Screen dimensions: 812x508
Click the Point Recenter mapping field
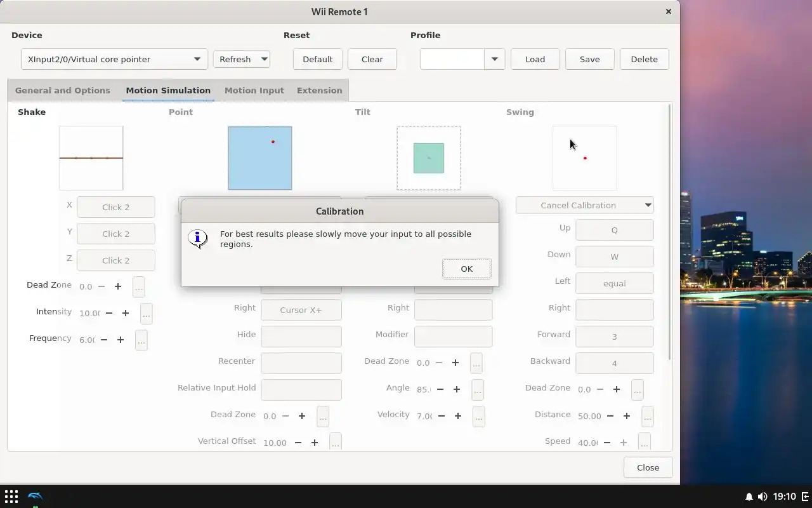301,363
